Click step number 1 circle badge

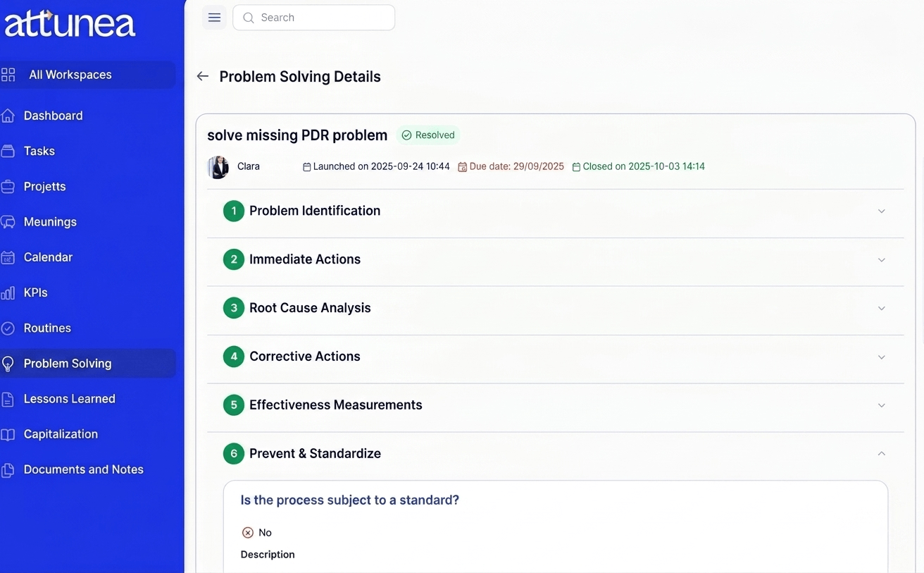(x=234, y=211)
